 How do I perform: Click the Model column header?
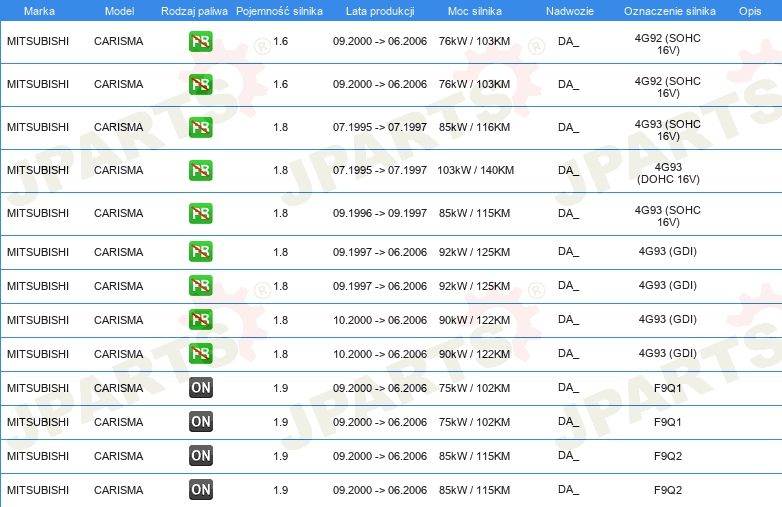coord(119,10)
